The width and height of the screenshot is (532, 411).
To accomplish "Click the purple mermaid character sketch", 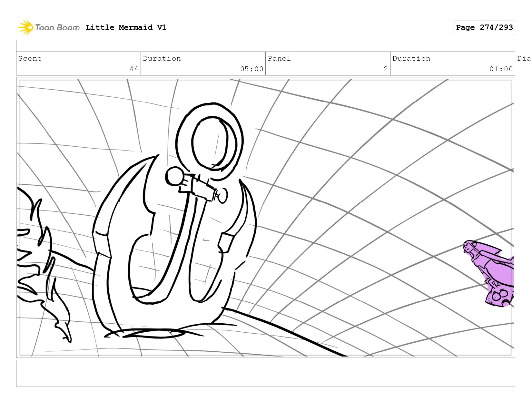I will 488,273.
